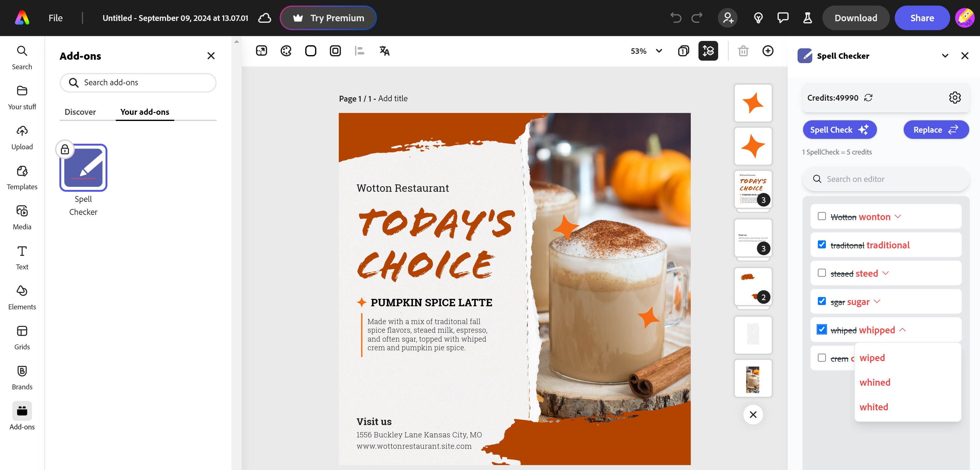The height and width of the screenshot is (470, 980).
Task: Open the Elements panel in sidebar
Action: point(22,297)
